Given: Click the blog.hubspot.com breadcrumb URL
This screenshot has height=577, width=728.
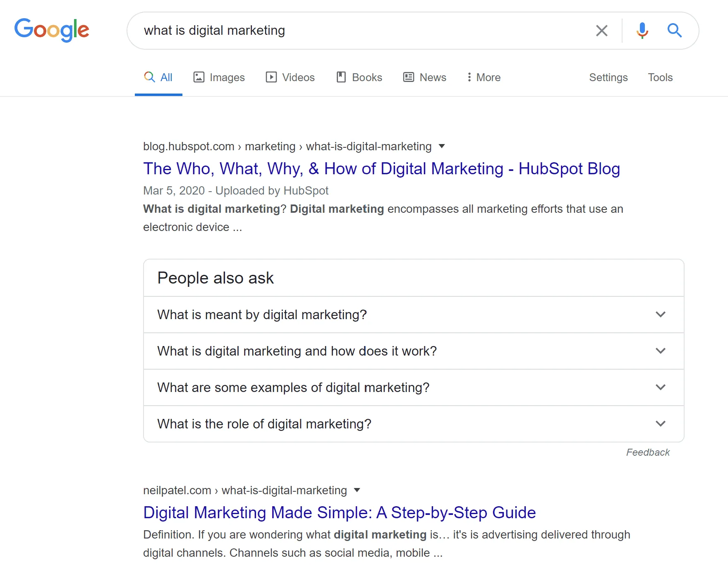Looking at the screenshot, I should tap(287, 147).
